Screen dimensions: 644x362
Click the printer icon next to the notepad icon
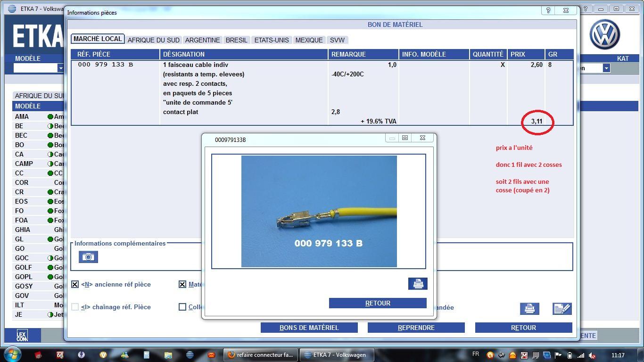coord(529,309)
